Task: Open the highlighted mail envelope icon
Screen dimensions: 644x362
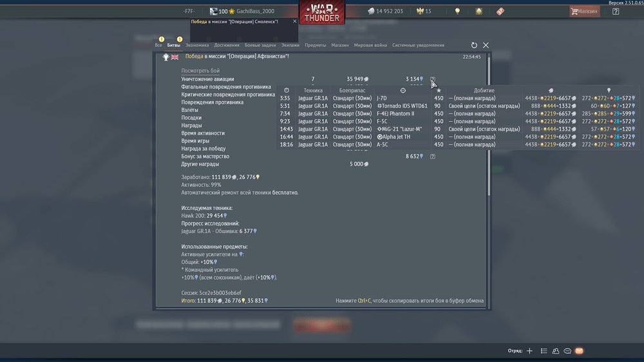Action: 579,351
